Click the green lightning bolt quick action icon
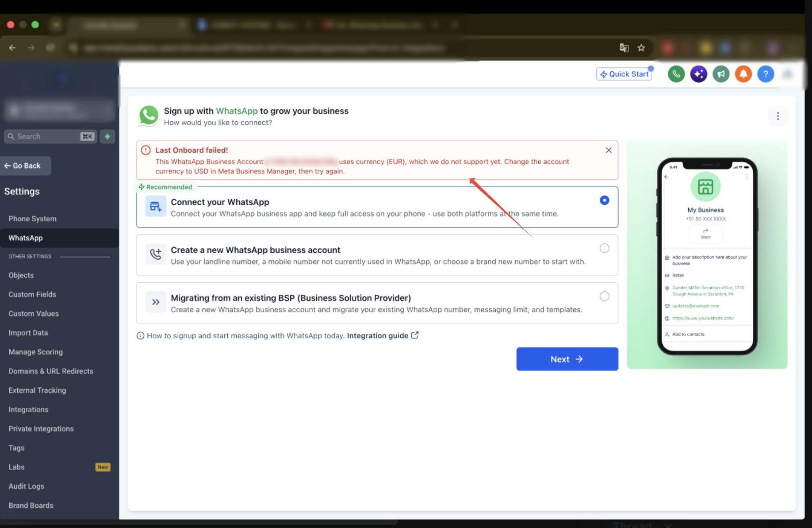812x528 pixels. pyautogui.click(x=107, y=136)
